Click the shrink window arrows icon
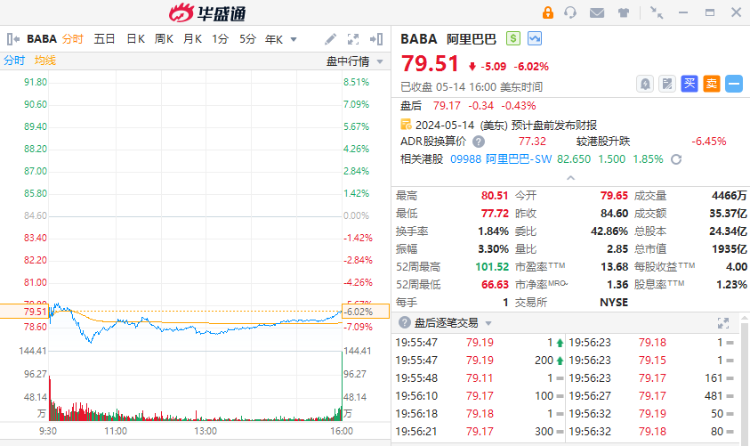The image size is (750, 446). [657, 12]
